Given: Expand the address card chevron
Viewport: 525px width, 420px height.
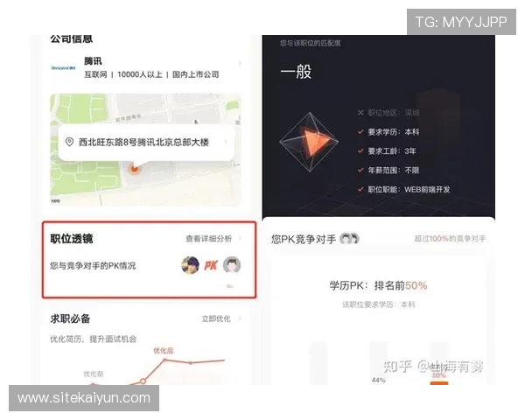Looking at the screenshot, I should click(226, 142).
